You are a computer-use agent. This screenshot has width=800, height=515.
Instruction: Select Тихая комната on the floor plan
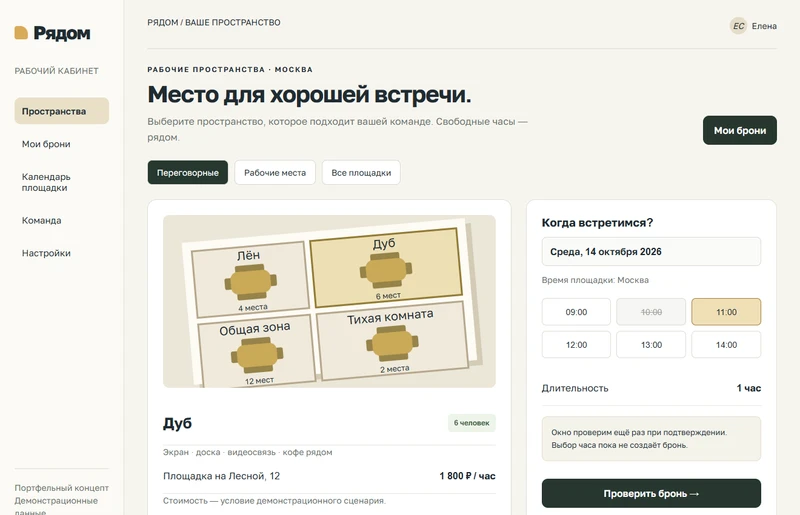click(392, 340)
